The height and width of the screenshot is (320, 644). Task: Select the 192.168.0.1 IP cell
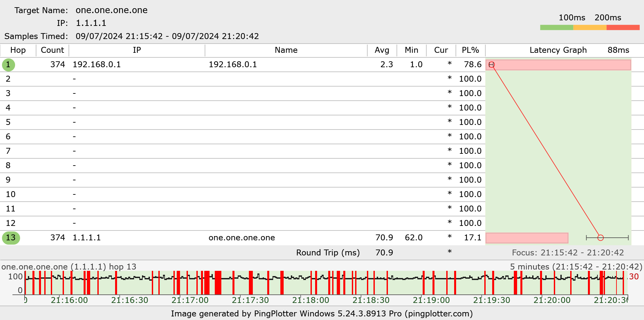[x=97, y=65]
